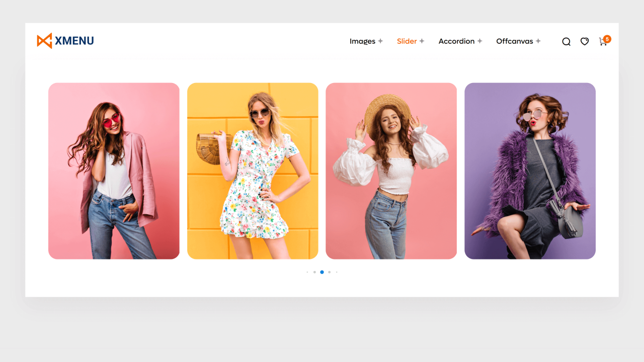Screen dimensions: 644x362
Task: Click the cart badge showing 5 items
Action: pyautogui.click(x=607, y=38)
